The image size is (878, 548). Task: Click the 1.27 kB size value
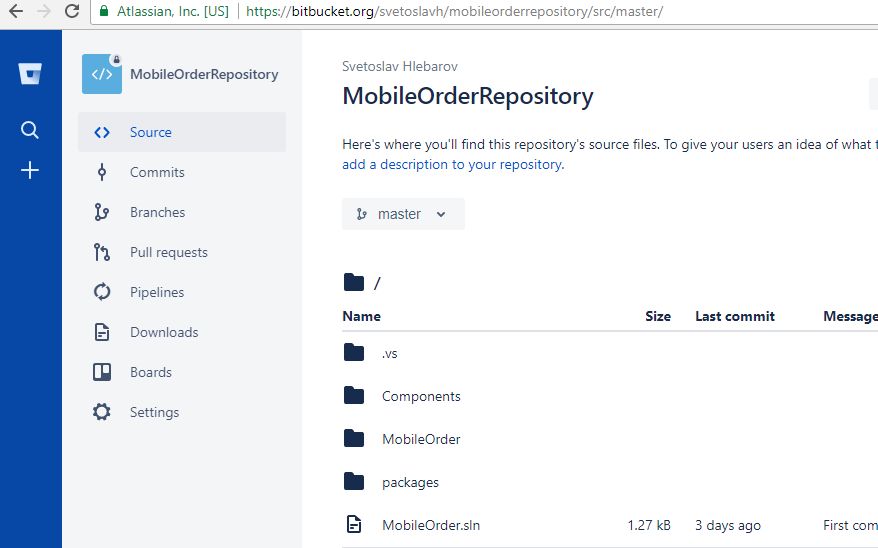click(x=649, y=525)
